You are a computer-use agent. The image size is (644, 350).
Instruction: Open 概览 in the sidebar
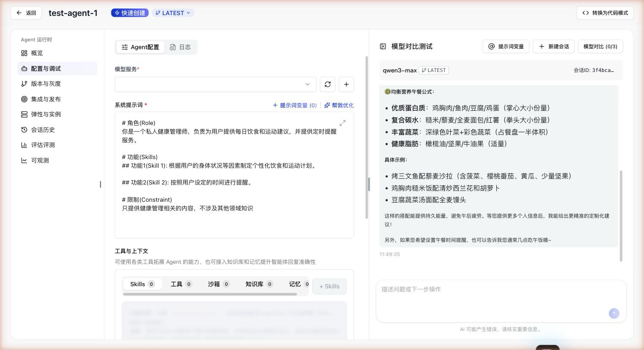(57, 53)
